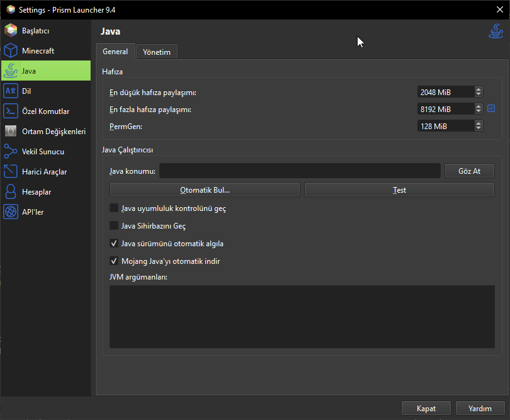Open the Başlatıcı settings icon

[11, 31]
